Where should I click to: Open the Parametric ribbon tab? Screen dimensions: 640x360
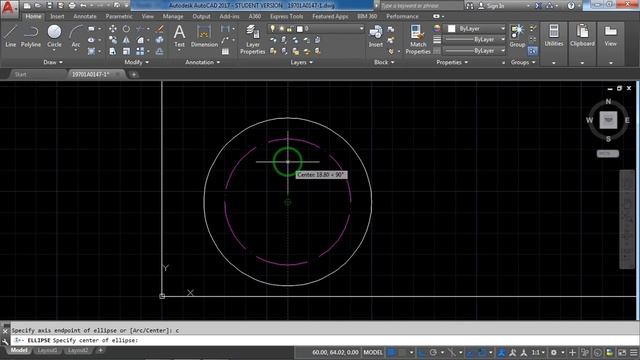[119, 16]
